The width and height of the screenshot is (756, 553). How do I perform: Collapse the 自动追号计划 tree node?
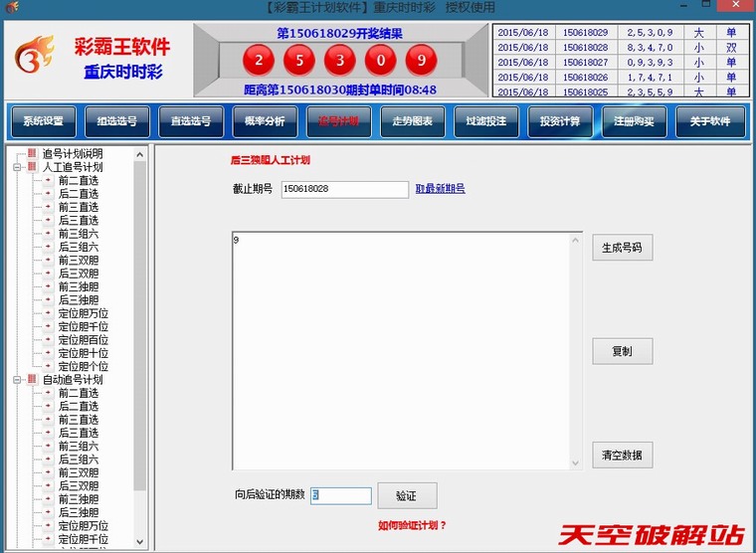point(17,380)
